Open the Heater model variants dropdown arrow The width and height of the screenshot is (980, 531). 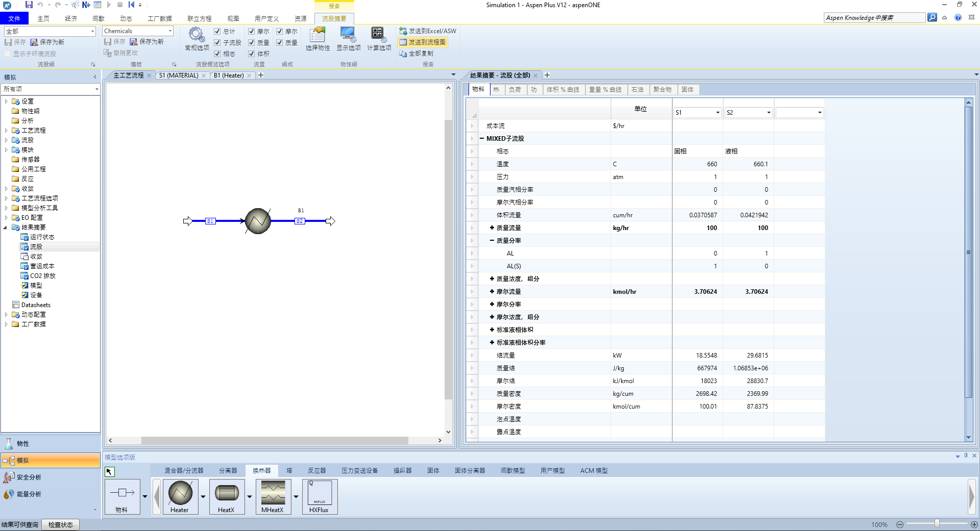tap(203, 497)
